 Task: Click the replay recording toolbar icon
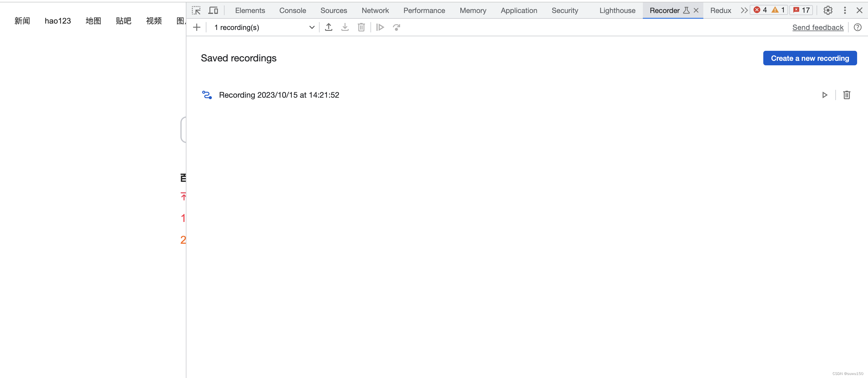pyautogui.click(x=380, y=27)
